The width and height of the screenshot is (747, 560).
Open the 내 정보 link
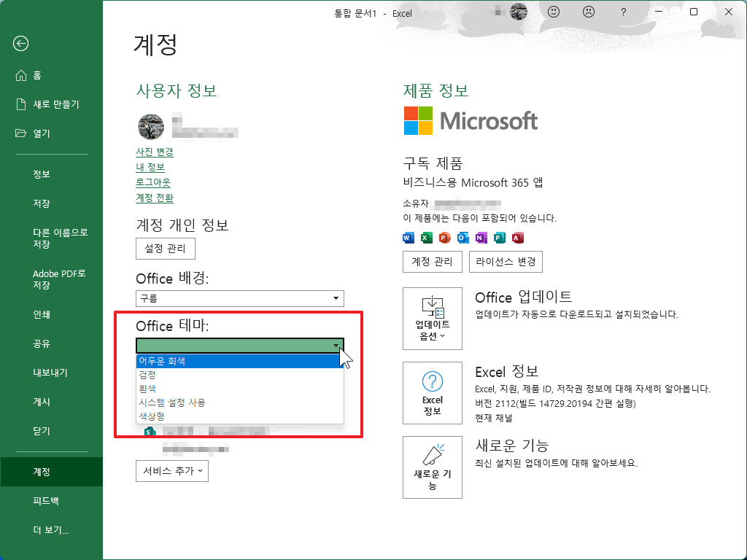(x=150, y=167)
